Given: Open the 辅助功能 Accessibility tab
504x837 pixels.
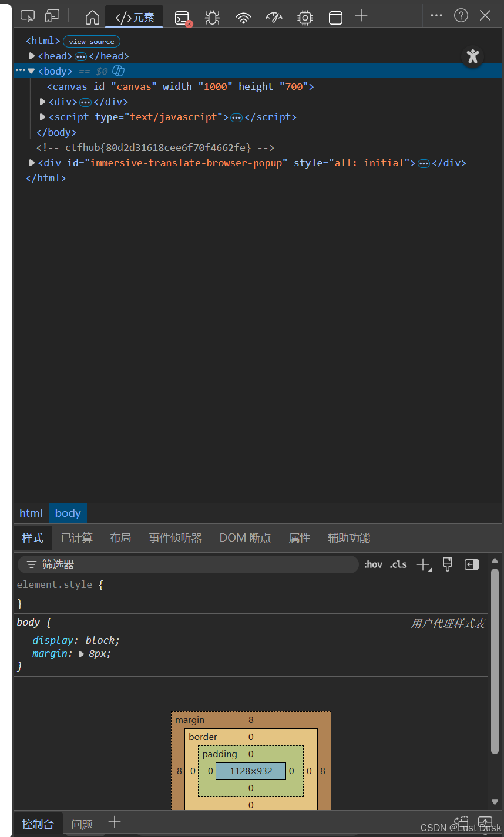Looking at the screenshot, I should point(349,538).
